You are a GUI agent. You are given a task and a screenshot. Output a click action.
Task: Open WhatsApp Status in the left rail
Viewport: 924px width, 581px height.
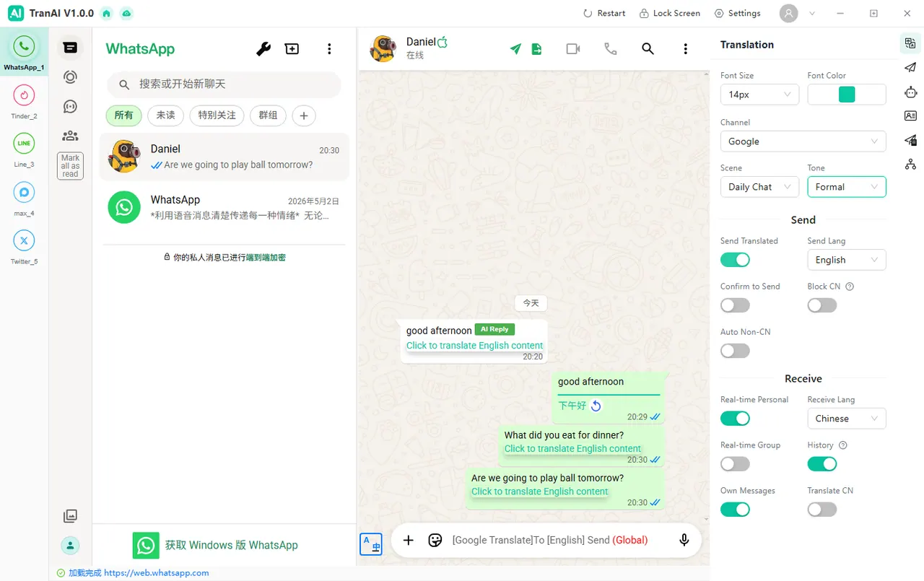tap(70, 77)
